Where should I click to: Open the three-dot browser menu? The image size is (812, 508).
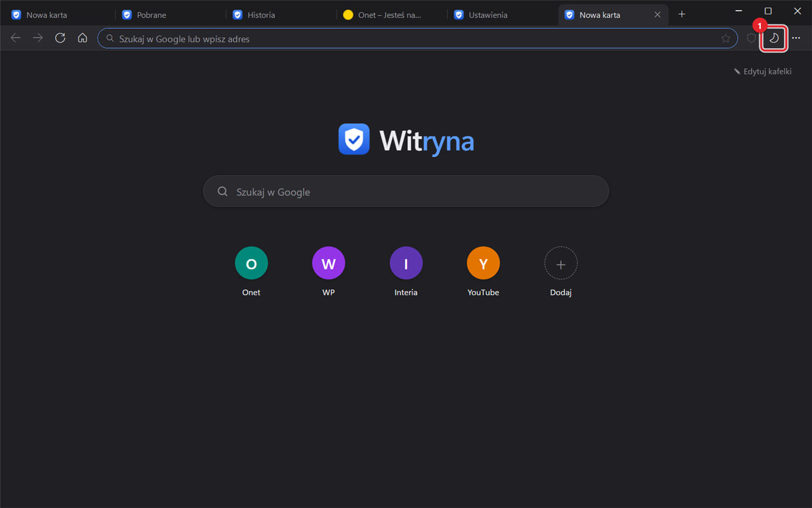(x=796, y=38)
